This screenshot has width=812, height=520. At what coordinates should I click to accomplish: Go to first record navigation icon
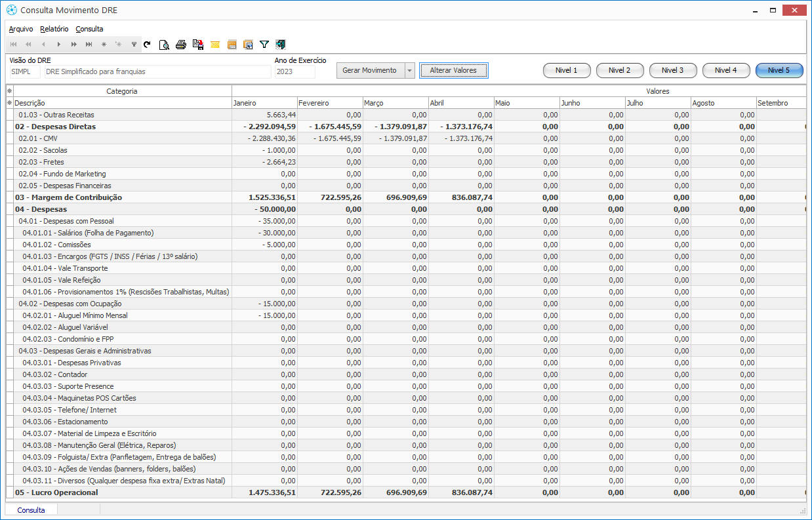pos(14,45)
